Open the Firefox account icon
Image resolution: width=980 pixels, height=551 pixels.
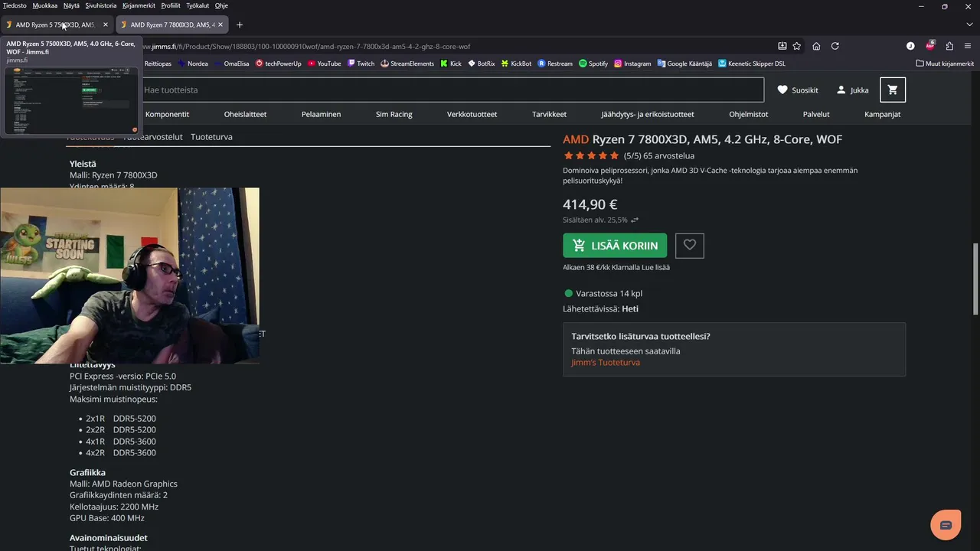910,46
